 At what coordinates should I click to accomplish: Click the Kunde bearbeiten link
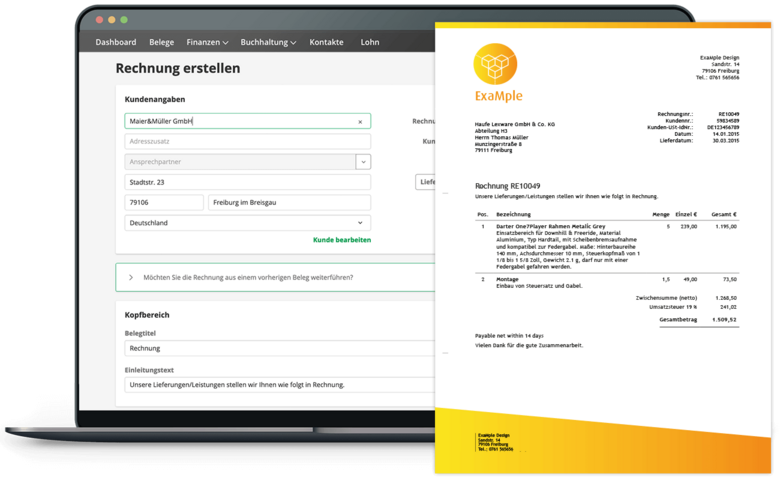pyautogui.click(x=341, y=240)
